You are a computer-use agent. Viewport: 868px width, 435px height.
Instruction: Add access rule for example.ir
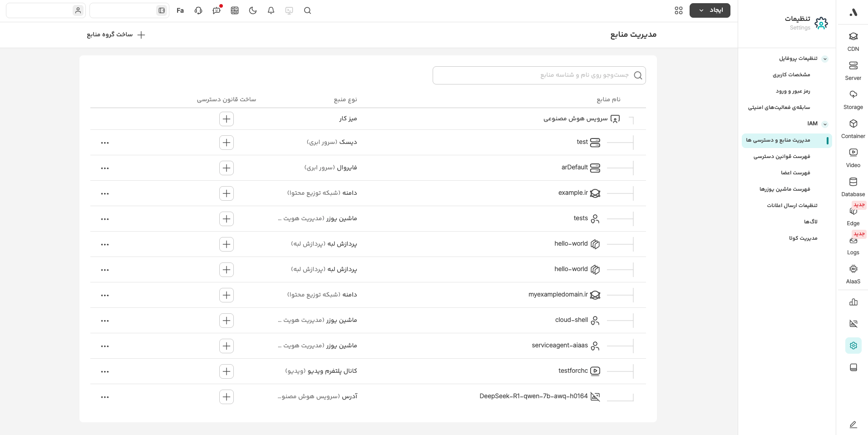click(227, 193)
